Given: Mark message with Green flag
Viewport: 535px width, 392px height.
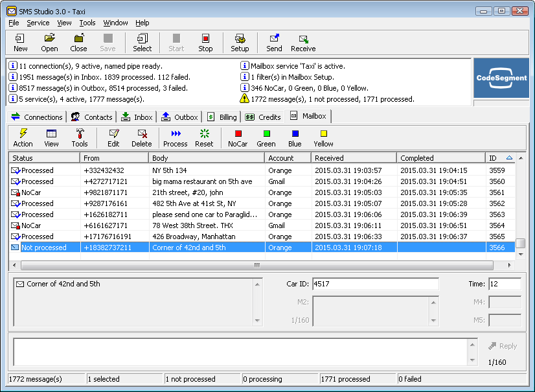Looking at the screenshot, I should click(x=266, y=138).
